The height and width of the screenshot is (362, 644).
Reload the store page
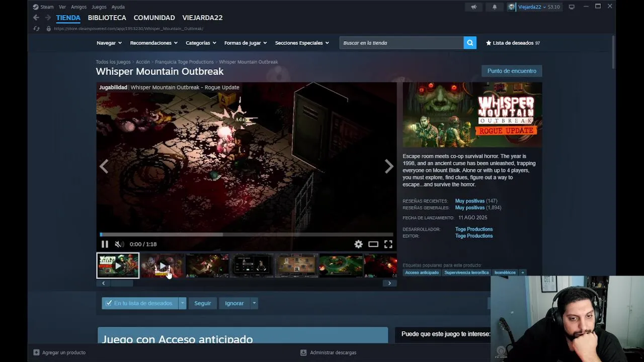[x=36, y=29]
